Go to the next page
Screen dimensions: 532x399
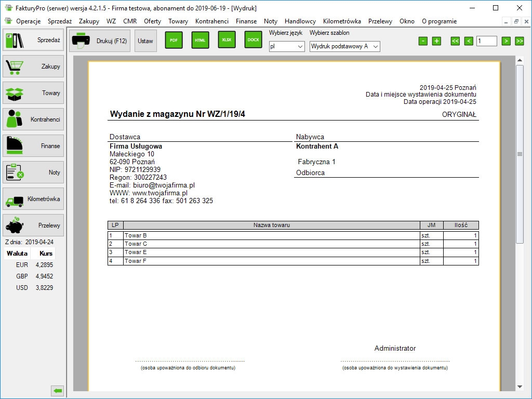pos(506,41)
